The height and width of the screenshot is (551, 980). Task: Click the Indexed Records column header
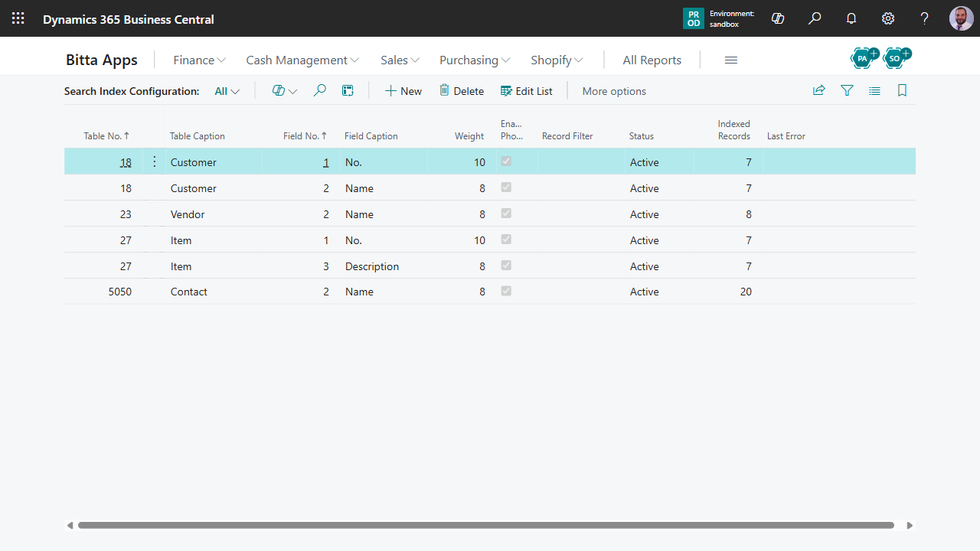(x=734, y=129)
